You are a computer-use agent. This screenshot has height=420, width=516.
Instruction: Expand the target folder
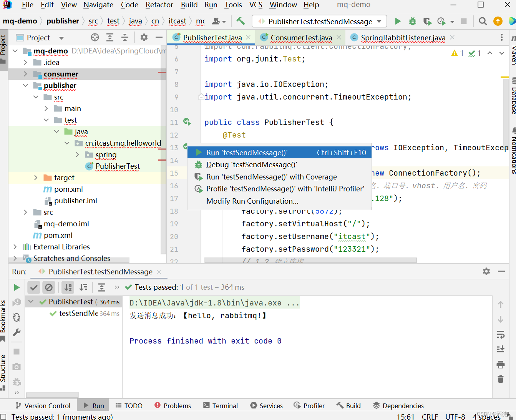tap(36, 178)
